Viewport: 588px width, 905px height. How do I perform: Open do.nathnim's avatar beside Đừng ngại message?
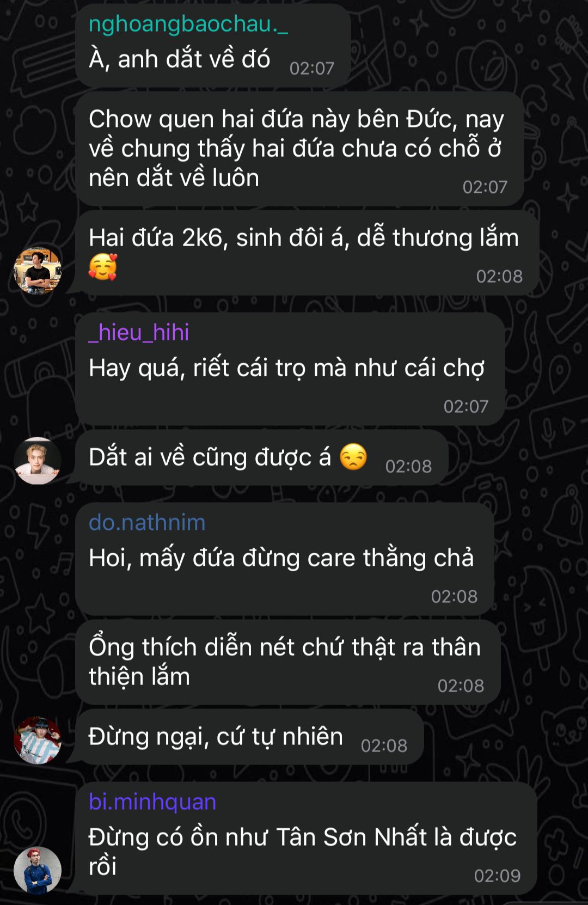38,740
